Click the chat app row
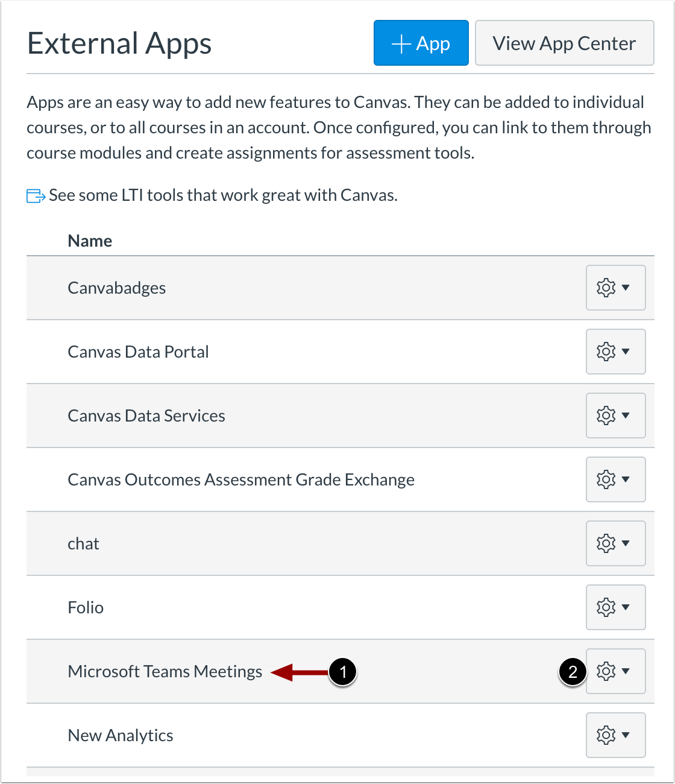Viewport: 675px width, 784px height. 83,543
